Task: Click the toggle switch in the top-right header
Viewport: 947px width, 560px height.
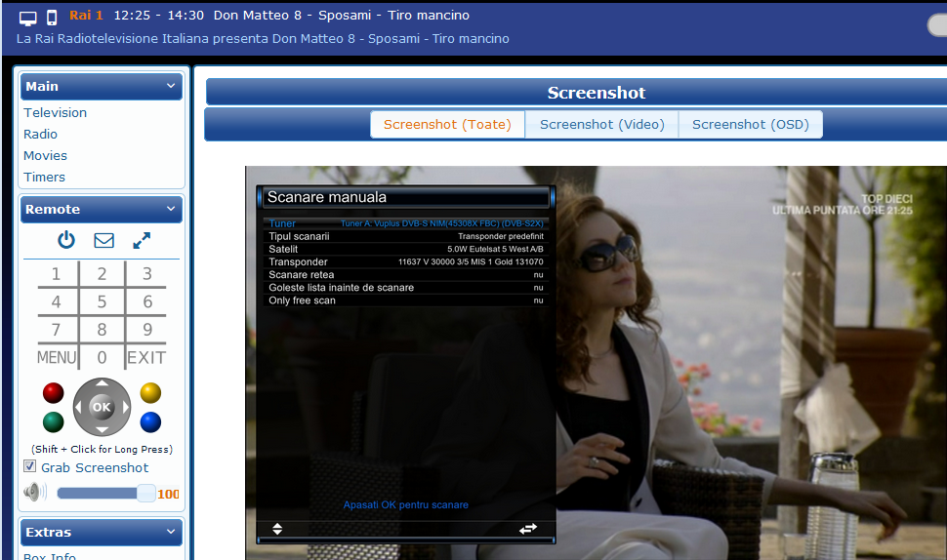Action: pyautogui.click(x=936, y=25)
